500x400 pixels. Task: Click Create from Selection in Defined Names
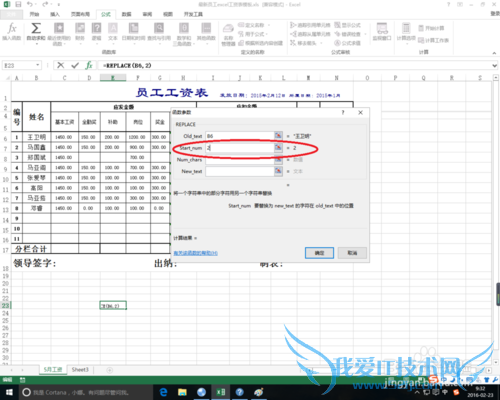pyautogui.click(x=261, y=43)
